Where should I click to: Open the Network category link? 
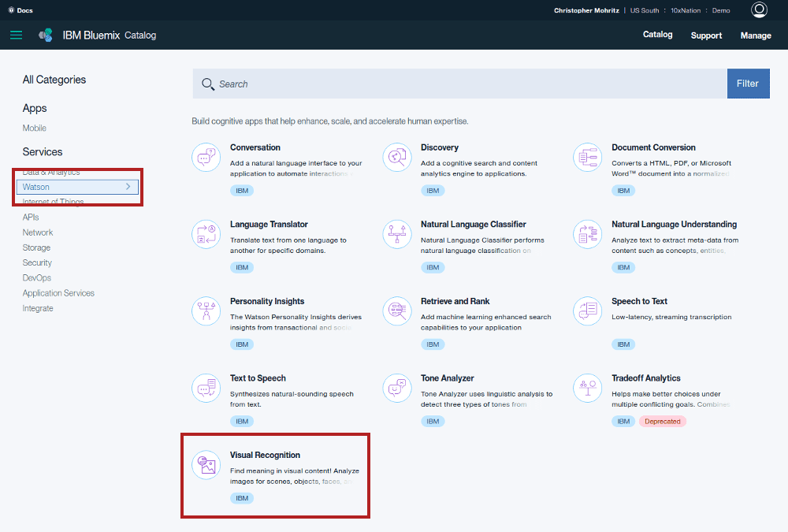38,233
